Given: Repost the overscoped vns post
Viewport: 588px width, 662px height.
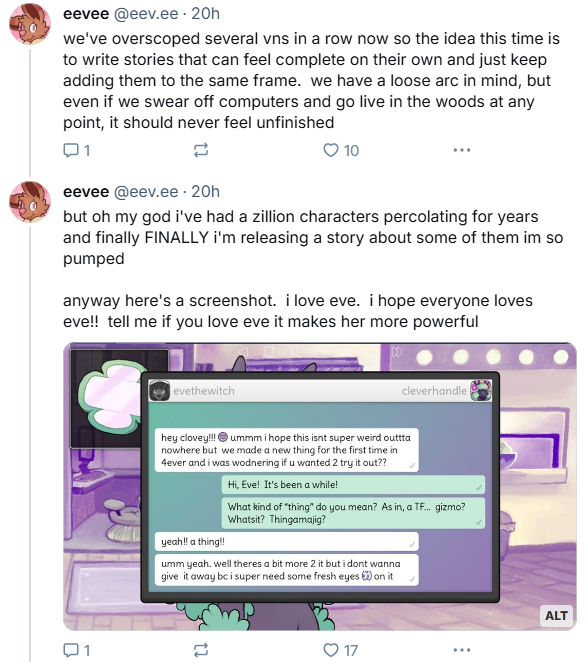Looking at the screenshot, I should click(x=201, y=150).
